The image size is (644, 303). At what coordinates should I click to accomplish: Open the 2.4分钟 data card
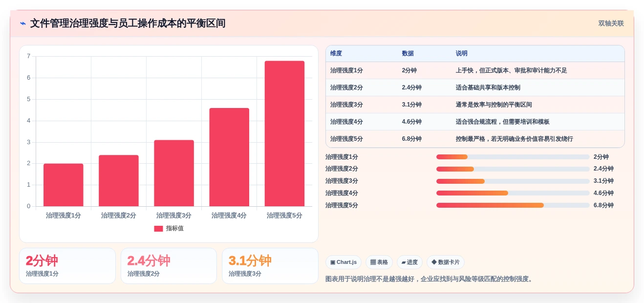tap(169, 266)
